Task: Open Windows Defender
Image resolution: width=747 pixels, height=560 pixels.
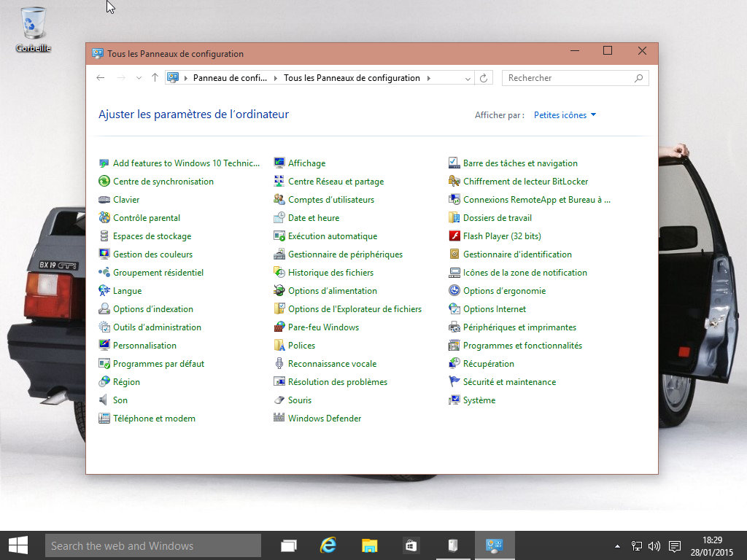Action: 324,418
